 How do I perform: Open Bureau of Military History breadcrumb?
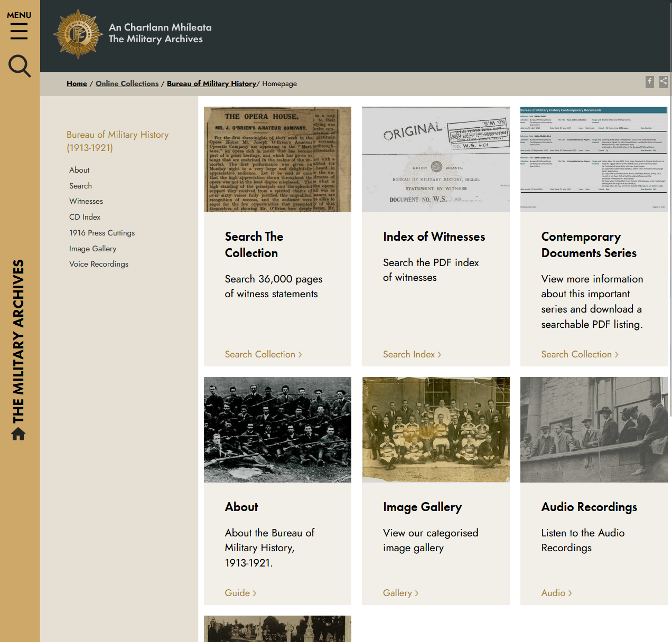pyautogui.click(x=211, y=83)
